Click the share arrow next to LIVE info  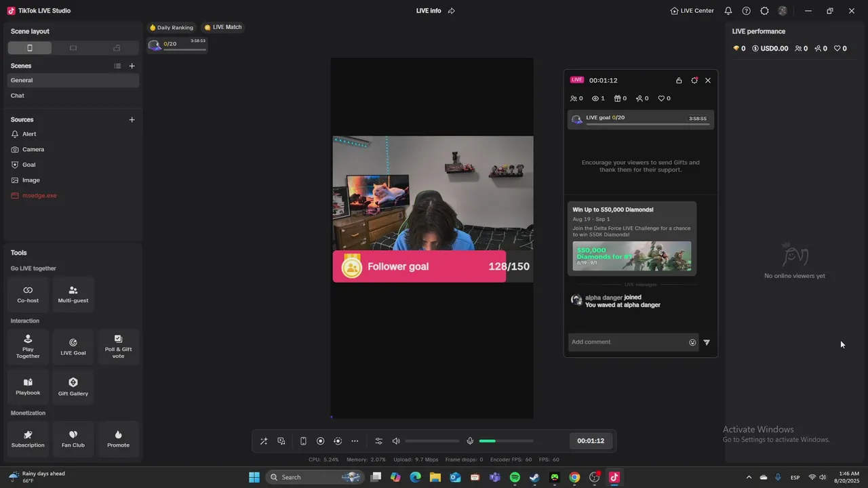point(452,11)
